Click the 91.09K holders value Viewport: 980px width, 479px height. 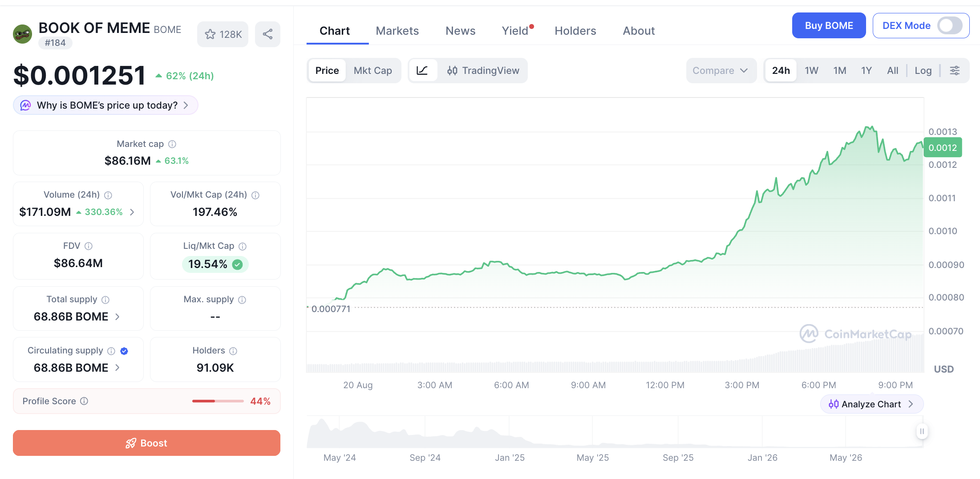pos(215,368)
